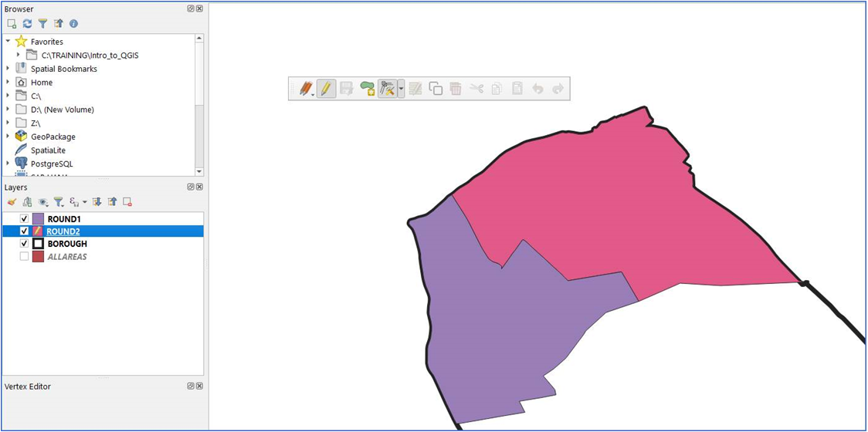The width and height of the screenshot is (868, 432).
Task: Expand C:\TRAINING\Intro_to_QGIS folder arrow
Action: (19, 55)
